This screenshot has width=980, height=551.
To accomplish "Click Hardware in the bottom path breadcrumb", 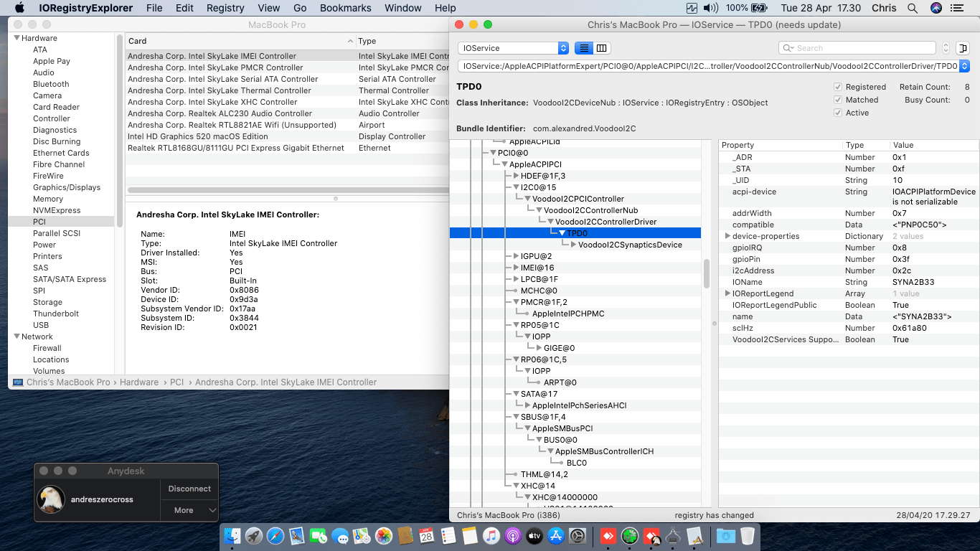I will tap(139, 382).
